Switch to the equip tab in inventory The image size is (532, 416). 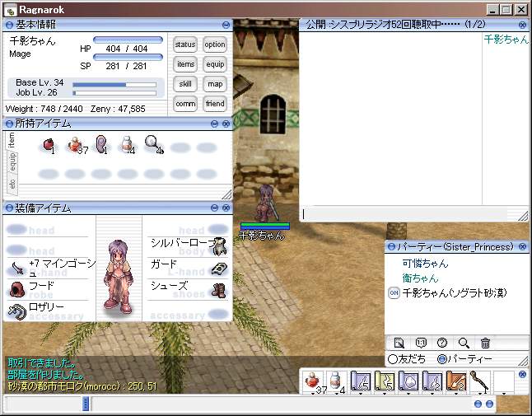12,161
